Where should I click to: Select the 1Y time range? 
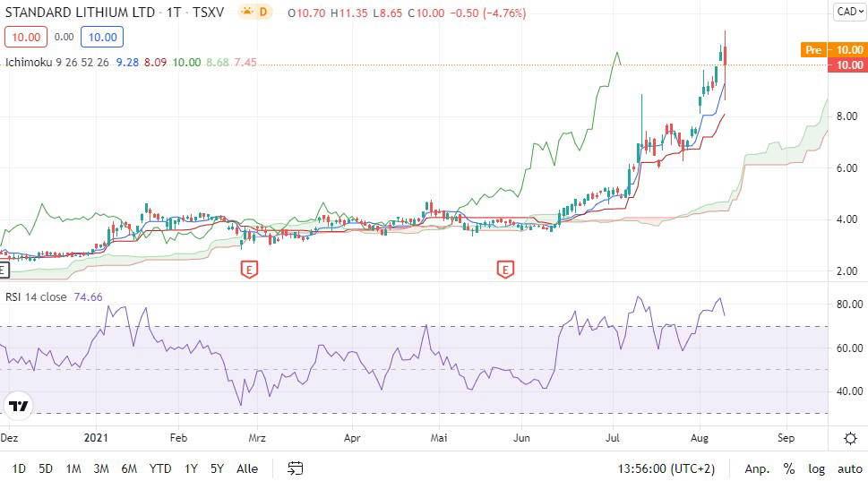pos(191,468)
